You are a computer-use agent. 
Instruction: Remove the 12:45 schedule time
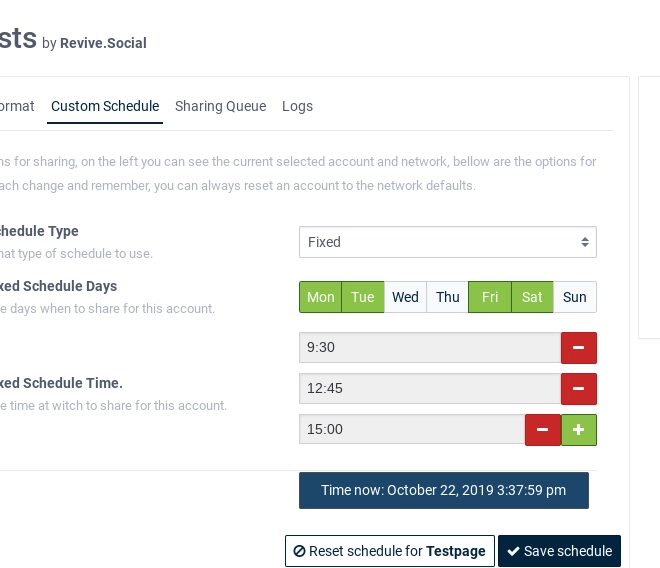[x=578, y=388]
